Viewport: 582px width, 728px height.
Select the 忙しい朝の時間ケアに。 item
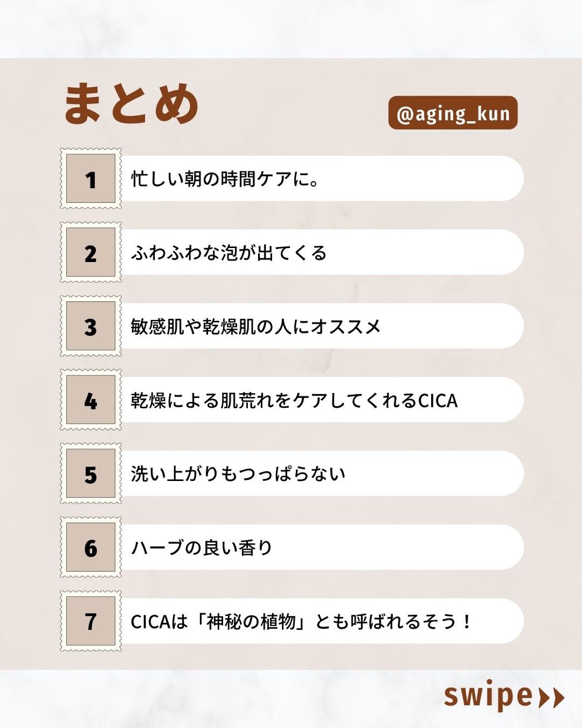(x=225, y=179)
